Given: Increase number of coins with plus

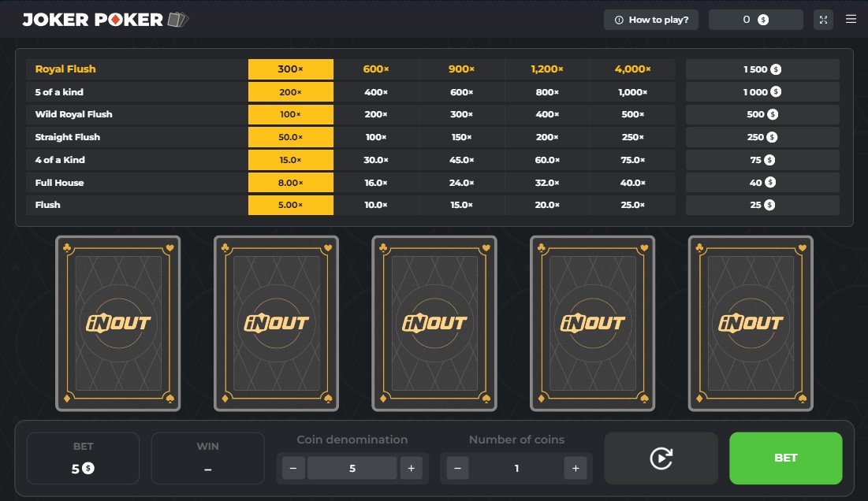Looking at the screenshot, I should pos(576,468).
